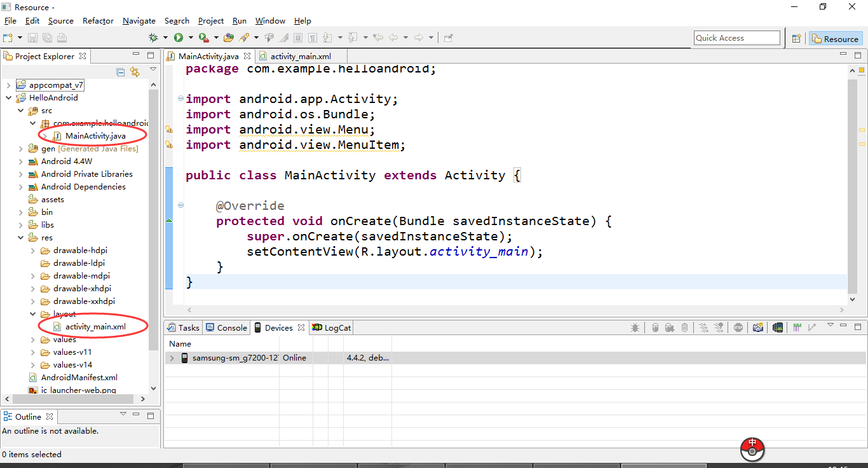Click the Dump HPROF file icon

(670, 327)
